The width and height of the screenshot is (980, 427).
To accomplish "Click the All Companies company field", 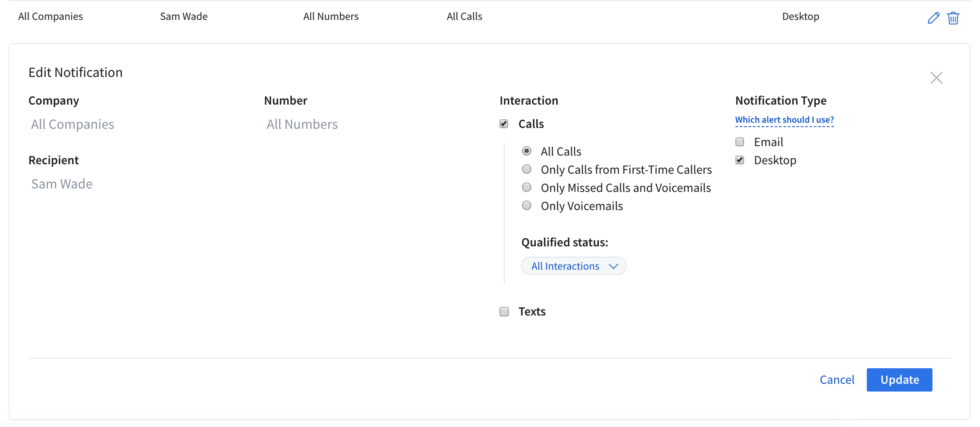I will click(x=73, y=124).
